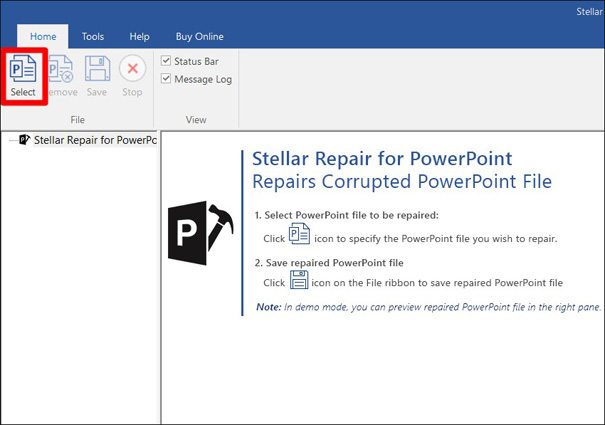The width and height of the screenshot is (605, 425).
Task: Click the File group label in ribbon
Action: click(77, 120)
